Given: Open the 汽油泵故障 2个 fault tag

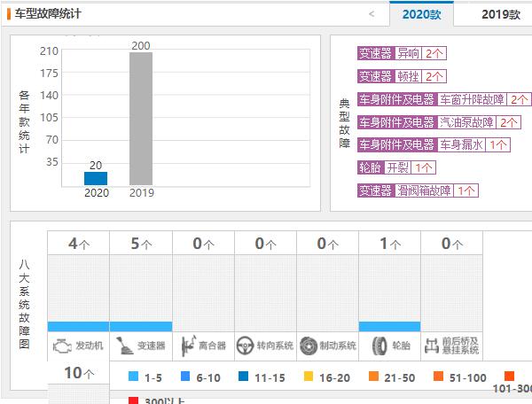Looking at the screenshot, I should pyautogui.click(x=439, y=122).
